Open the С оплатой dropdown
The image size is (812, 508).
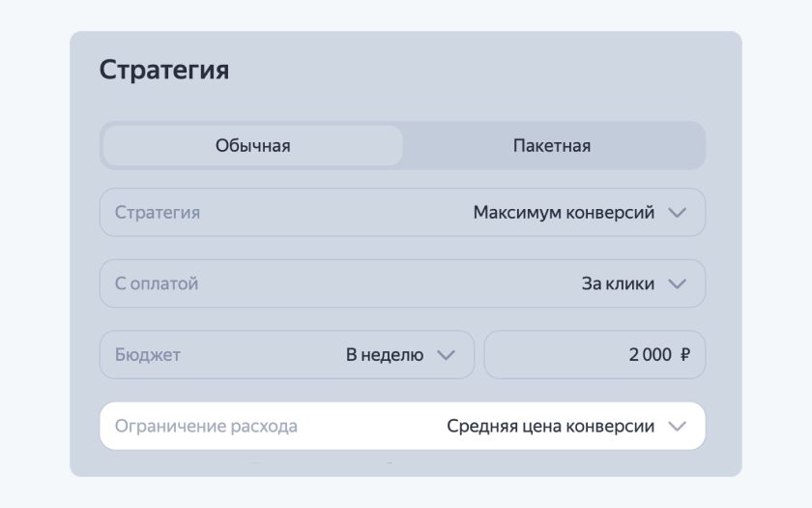pyautogui.click(x=402, y=284)
